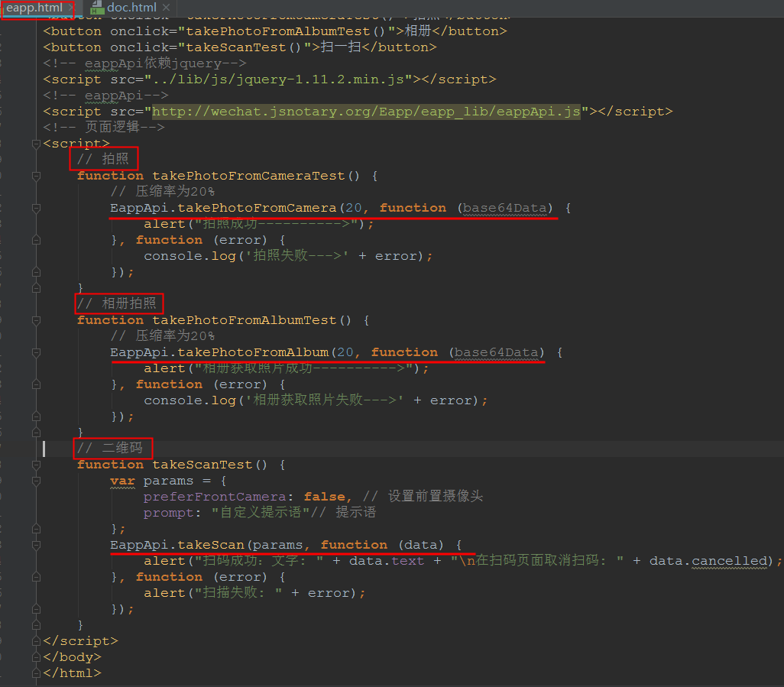
Task: Click fold marker at closing script tag
Action: point(36,641)
